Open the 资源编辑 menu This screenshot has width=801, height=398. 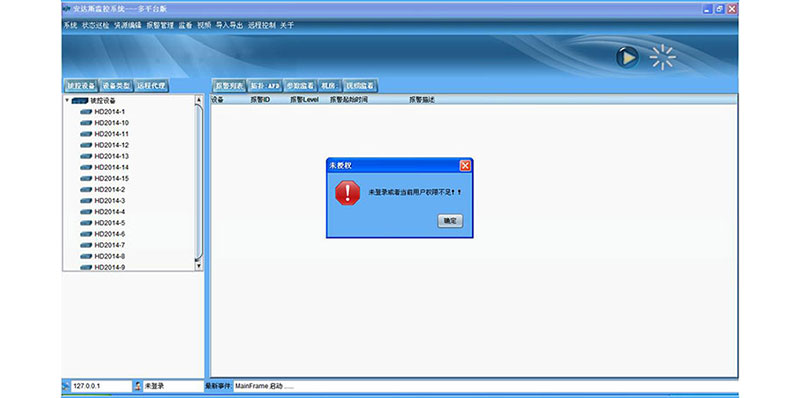[128, 25]
